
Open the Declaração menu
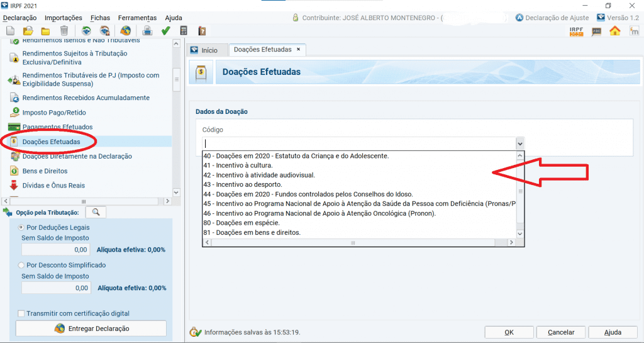tap(19, 18)
